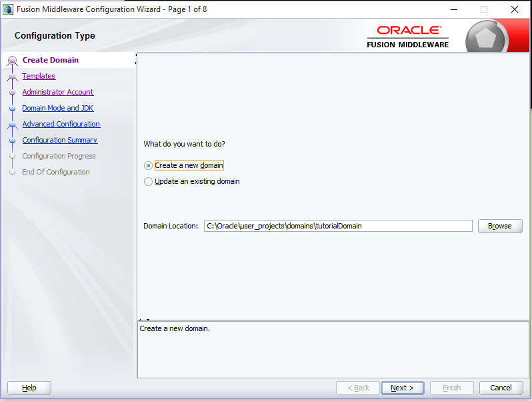532x401 pixels.
Task: Click the Configuration Summary step bullet
Action: point(12,141)
